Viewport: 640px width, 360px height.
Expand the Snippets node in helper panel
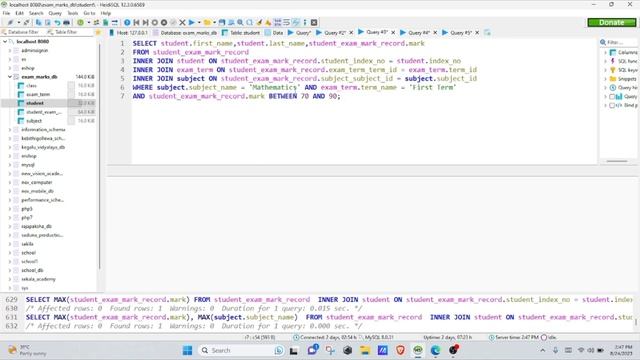point(605,79)
